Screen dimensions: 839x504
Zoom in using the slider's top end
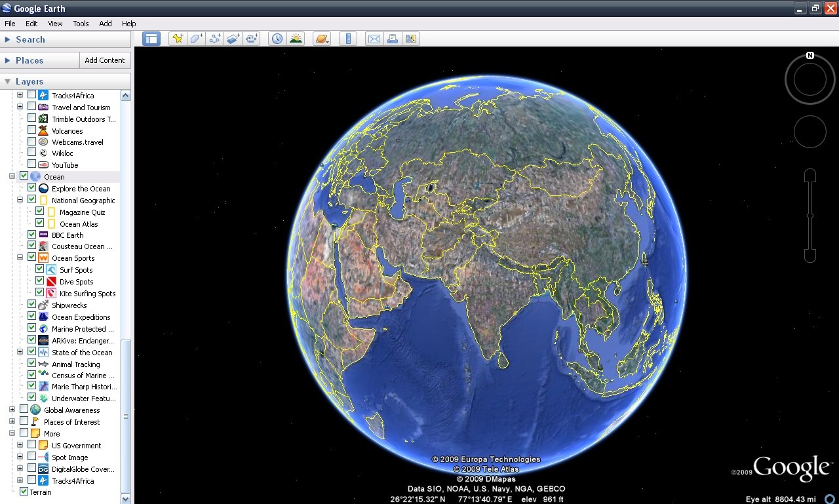point(810,175)
